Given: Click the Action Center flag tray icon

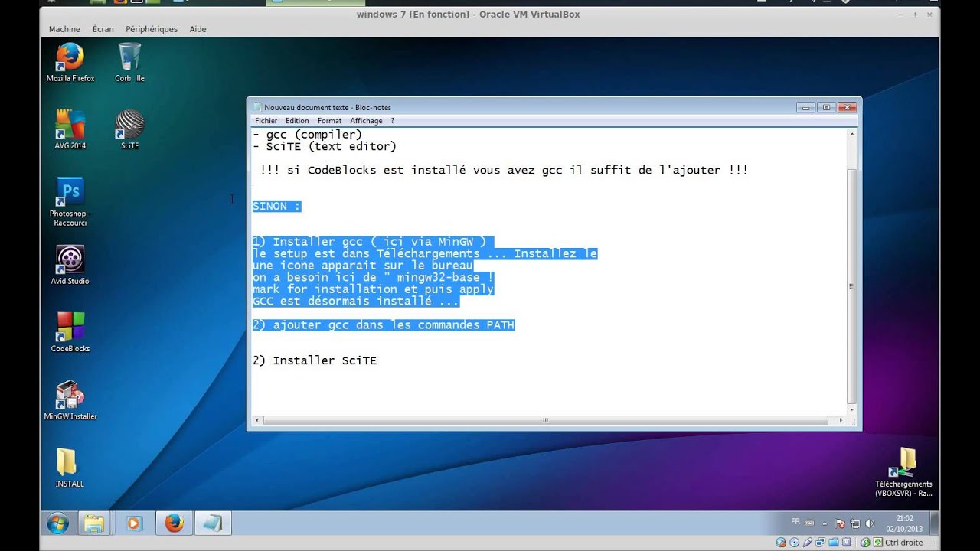Looking at the screenshot, I should point(840,524).
